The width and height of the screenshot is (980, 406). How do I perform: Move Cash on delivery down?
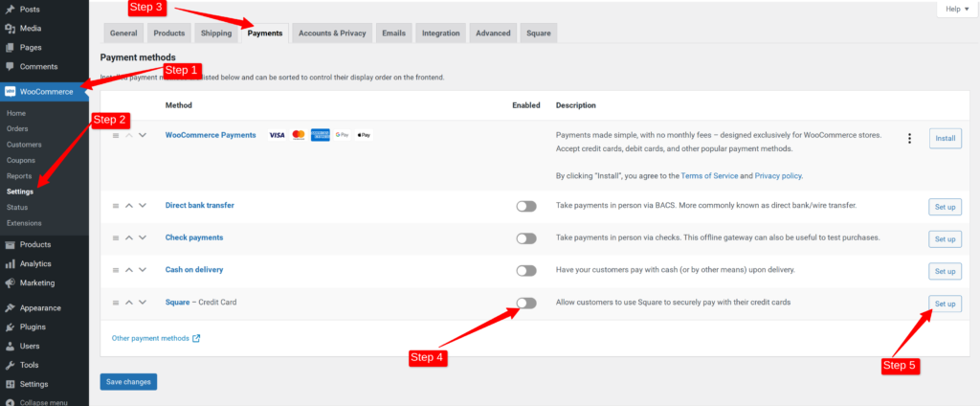point(143,270)
